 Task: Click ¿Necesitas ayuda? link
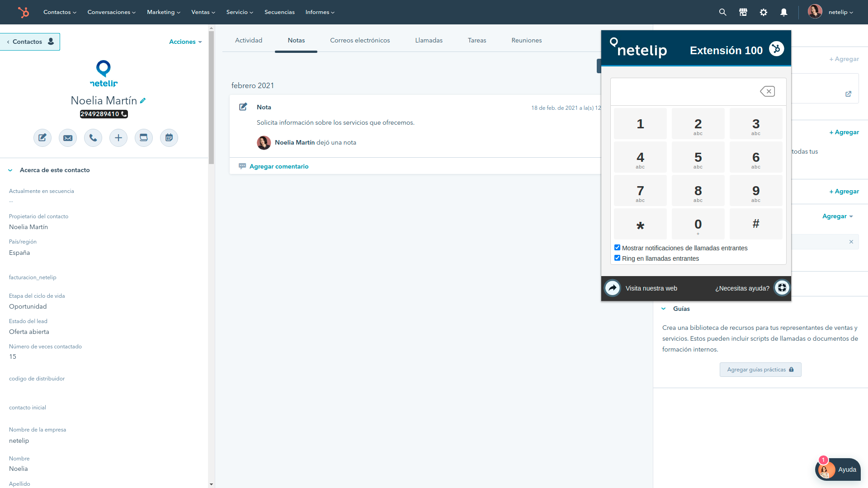742,288
